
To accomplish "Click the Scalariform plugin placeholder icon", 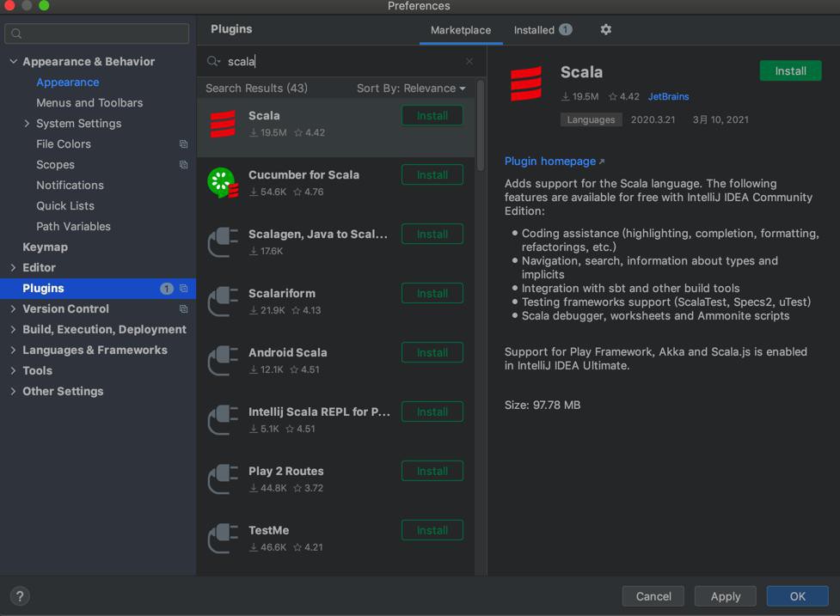I will coord(223,302).
